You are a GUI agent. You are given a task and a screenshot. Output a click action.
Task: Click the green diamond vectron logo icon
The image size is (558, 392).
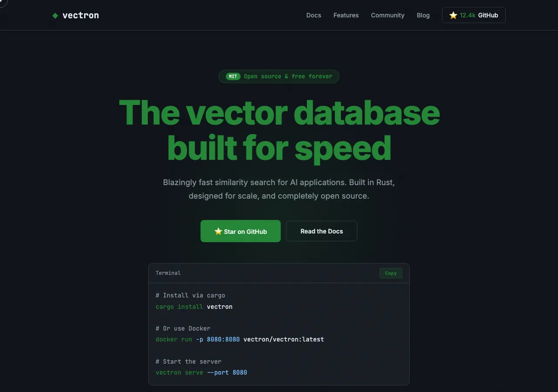[x=55, y=15]
